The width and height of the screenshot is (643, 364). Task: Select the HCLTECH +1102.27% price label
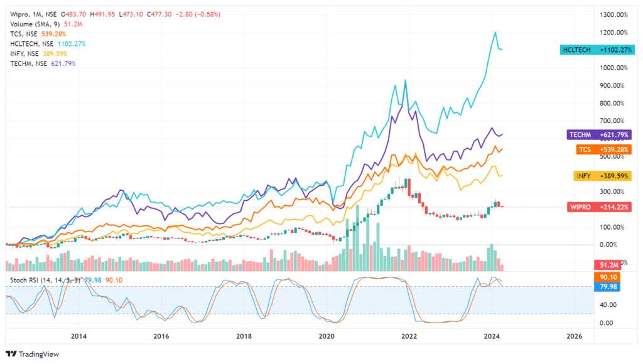point(598,50)
